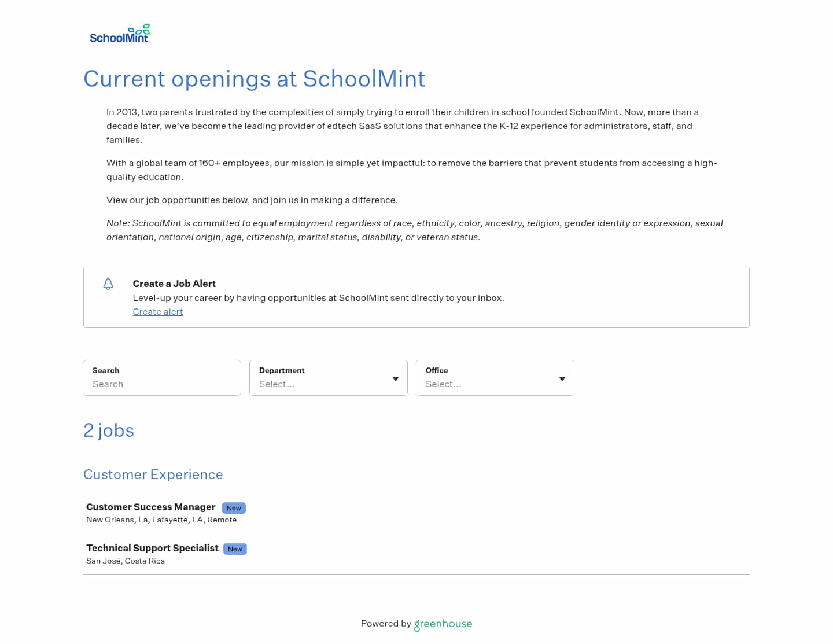Click New Orleans, Lafayette, Remote location text
This screenshot has height=644, width=833.
pos(161,520)
